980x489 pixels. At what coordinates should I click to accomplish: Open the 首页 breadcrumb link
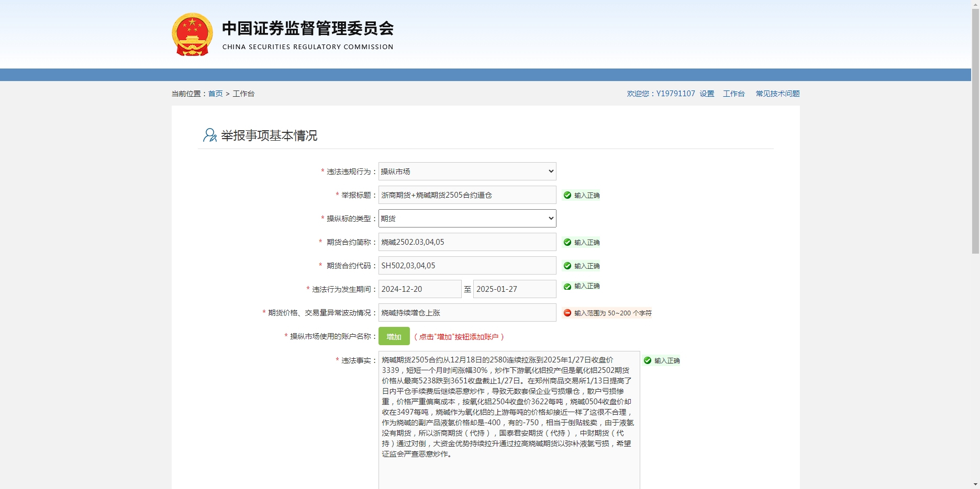tap(215, 94)
